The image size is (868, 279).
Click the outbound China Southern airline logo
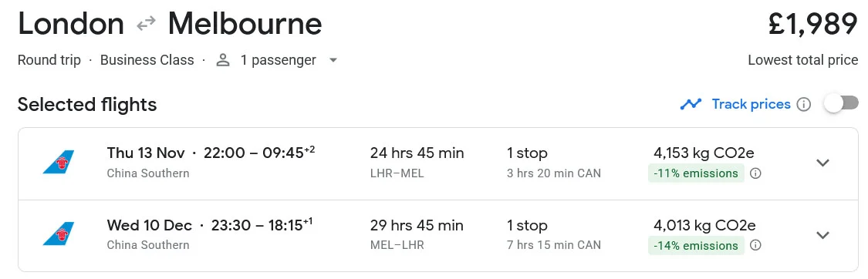point(58,162)
